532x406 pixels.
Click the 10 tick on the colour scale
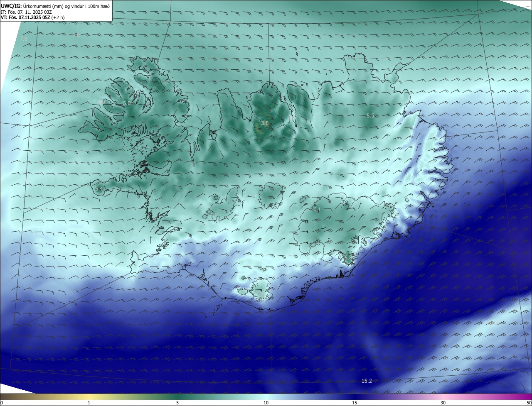(266, 403)
